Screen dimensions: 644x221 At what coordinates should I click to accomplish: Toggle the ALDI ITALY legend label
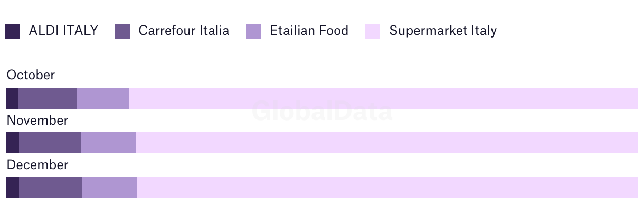[63, 31]
